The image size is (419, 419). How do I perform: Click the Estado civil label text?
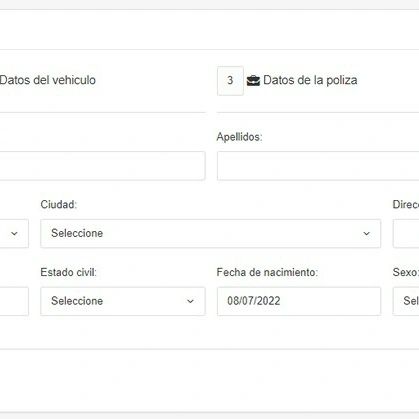(68, 272)
